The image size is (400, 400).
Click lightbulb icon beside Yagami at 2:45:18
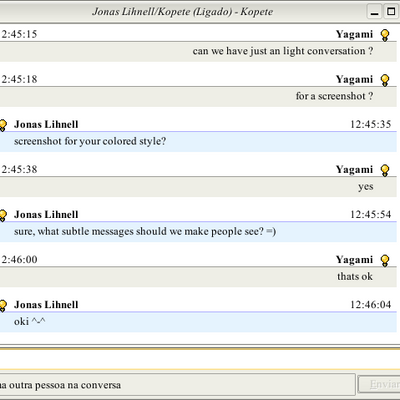[x=385, y=80]
